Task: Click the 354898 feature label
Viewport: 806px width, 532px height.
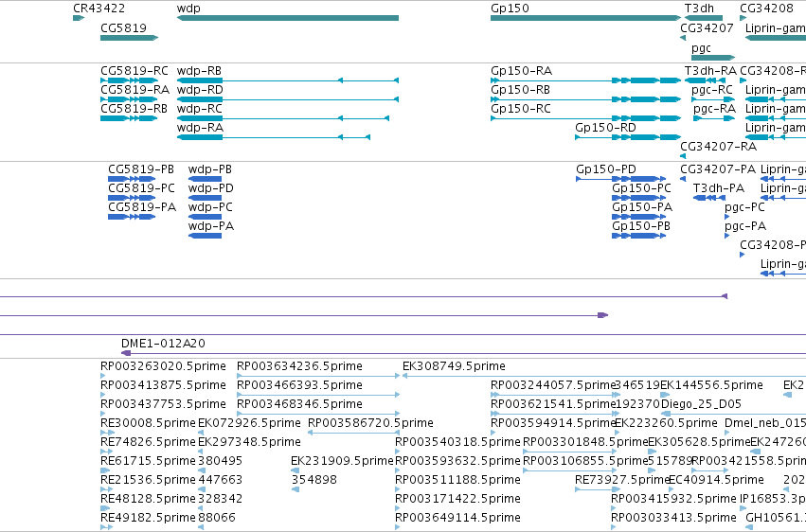Action: (x=313, y=480)
